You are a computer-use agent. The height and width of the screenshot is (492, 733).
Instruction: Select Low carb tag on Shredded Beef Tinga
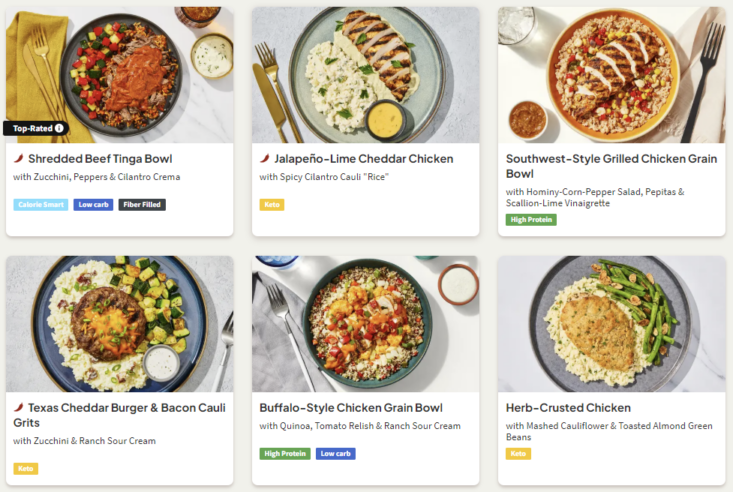pyautogui.click(x=93, y=205)
